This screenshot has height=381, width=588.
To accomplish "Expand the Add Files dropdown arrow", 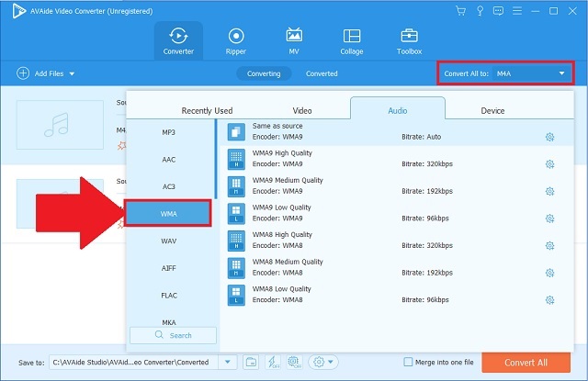I will tap(72, 73).
